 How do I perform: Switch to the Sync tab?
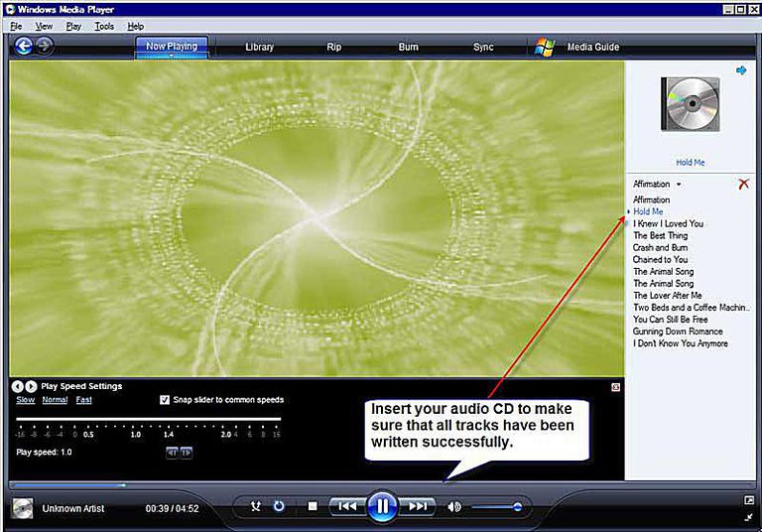pyautogui.click(x=483, y=47)
